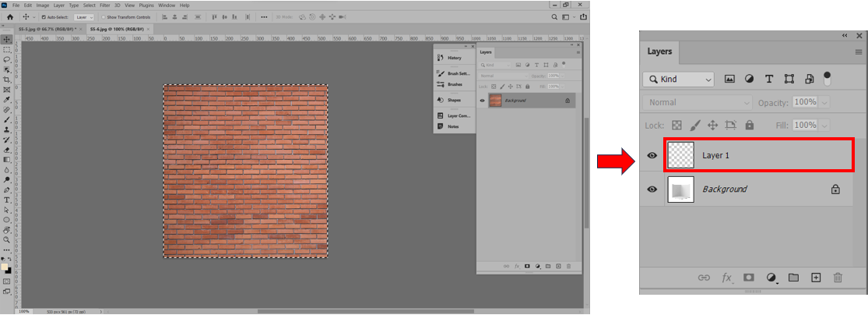
Task: Open the File menu
Action: (x=16, y=5)
